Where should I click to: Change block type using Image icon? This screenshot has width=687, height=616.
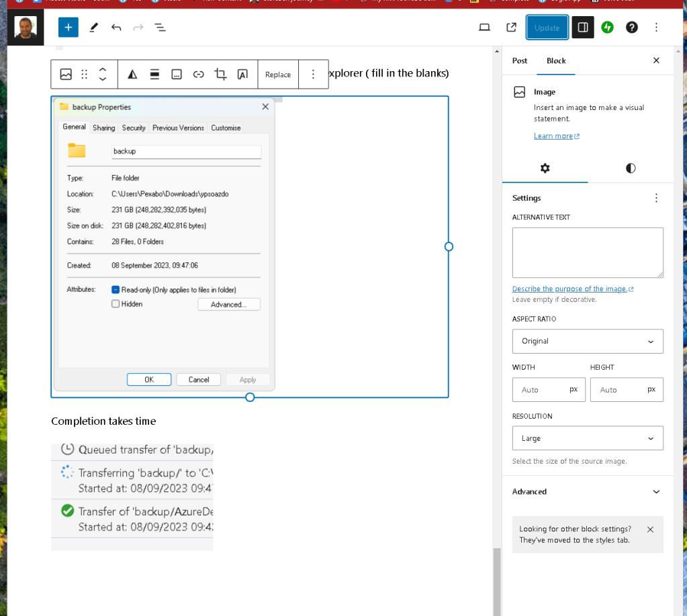(66, 74)
